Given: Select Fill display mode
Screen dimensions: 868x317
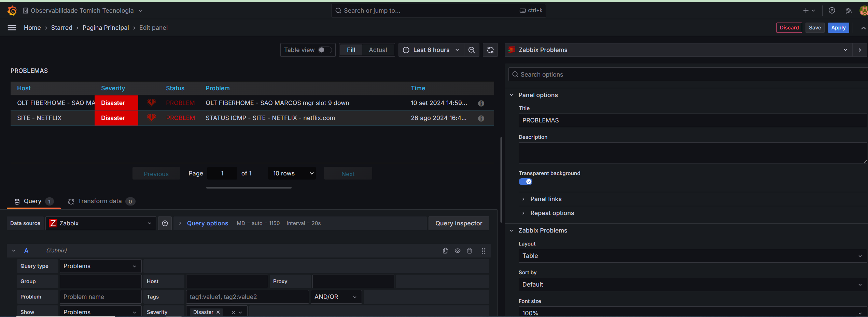Looking at the screenshot, I should [x=351, y=50].
